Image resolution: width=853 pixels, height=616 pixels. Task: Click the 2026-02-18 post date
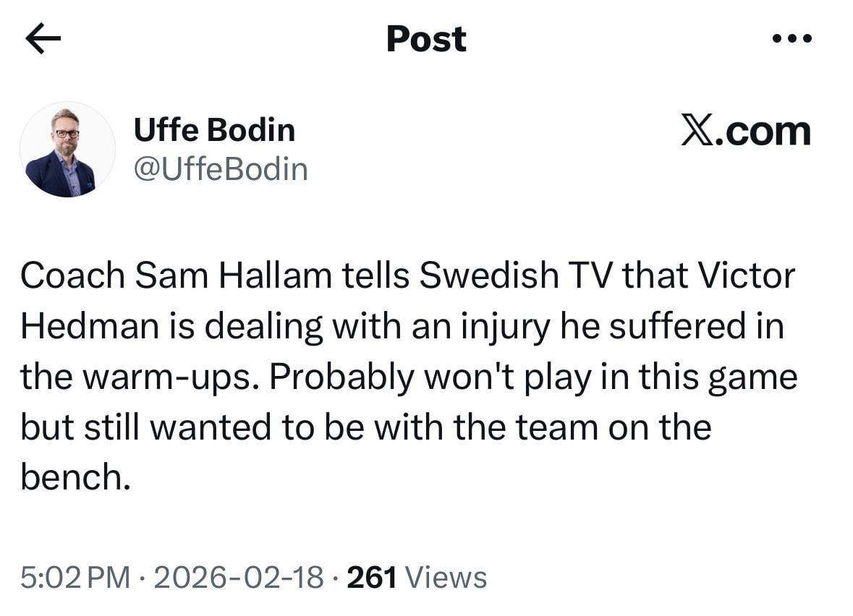point(239,578)
